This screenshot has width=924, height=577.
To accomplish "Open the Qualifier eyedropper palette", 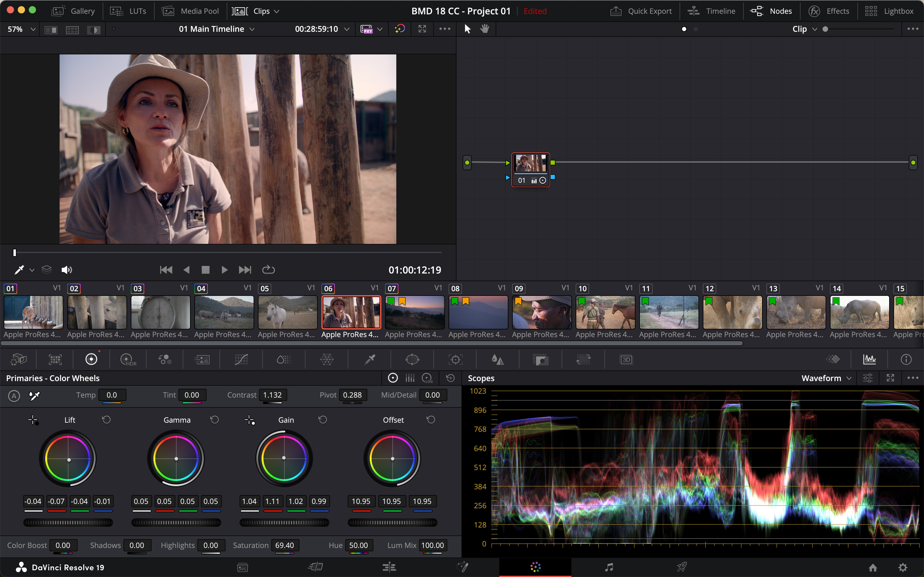I will 370,359.
